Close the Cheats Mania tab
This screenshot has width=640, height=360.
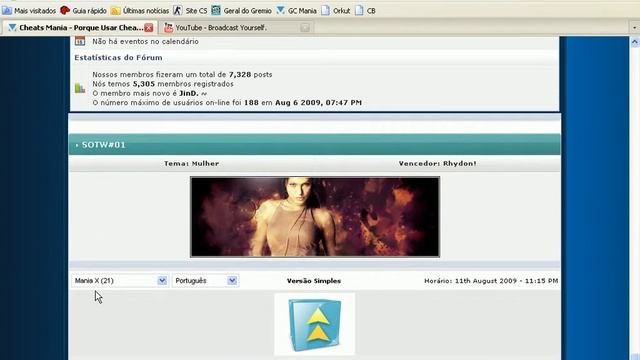tap(149, 28)
